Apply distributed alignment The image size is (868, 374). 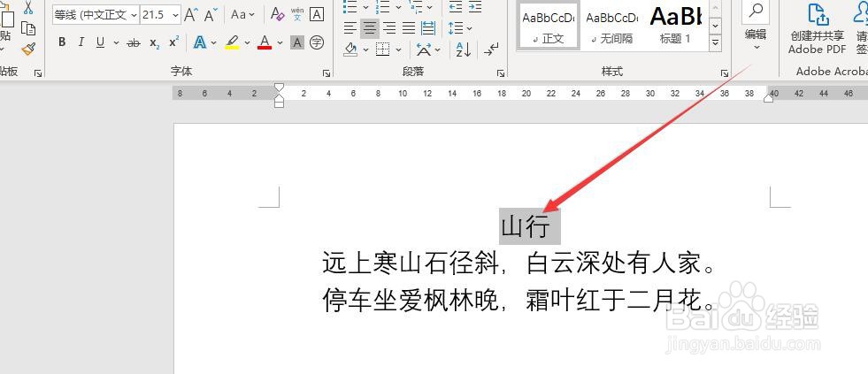tap(428, 27)
